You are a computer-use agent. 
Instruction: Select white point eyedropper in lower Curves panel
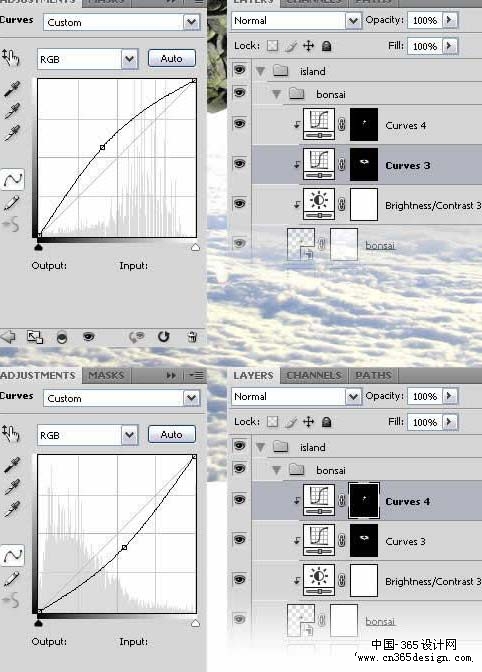(x=12, y=509)
